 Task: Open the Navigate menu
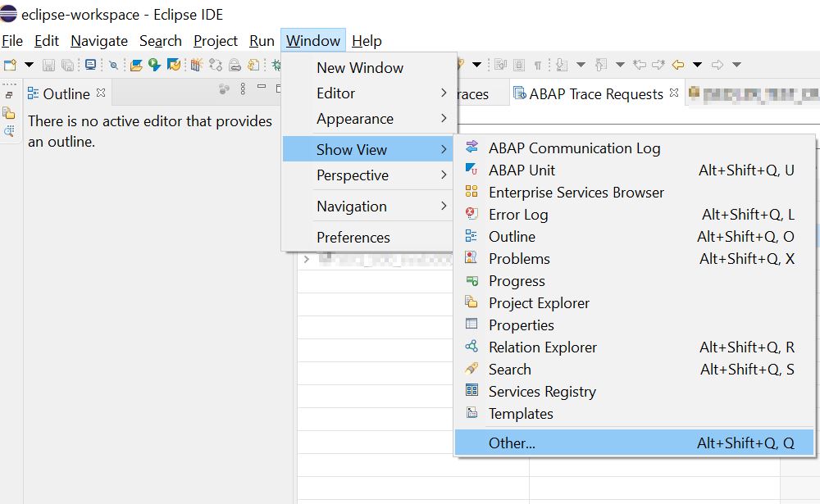pyautogui.click(x=99, y=41)
